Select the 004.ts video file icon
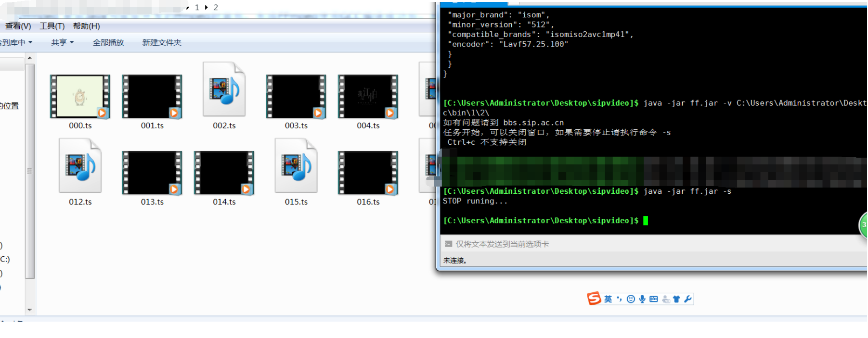 368,96
